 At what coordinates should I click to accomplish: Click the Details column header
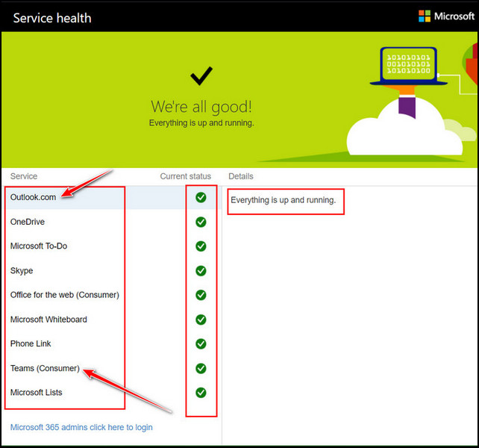point(241,176)
